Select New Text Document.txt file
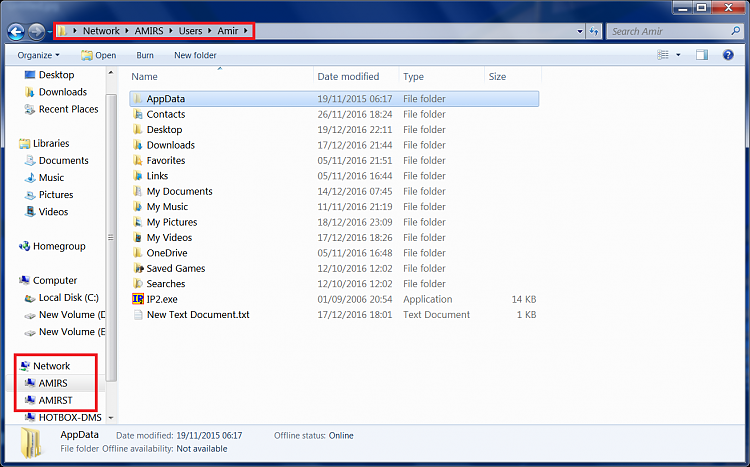This screenshot has height=467, width=750. coord(198,315)
